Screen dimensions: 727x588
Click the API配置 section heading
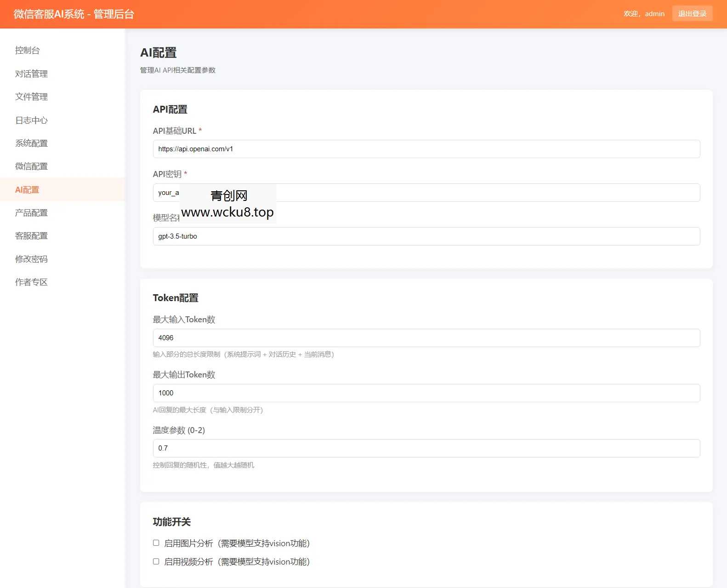click(x=170, y=109)
